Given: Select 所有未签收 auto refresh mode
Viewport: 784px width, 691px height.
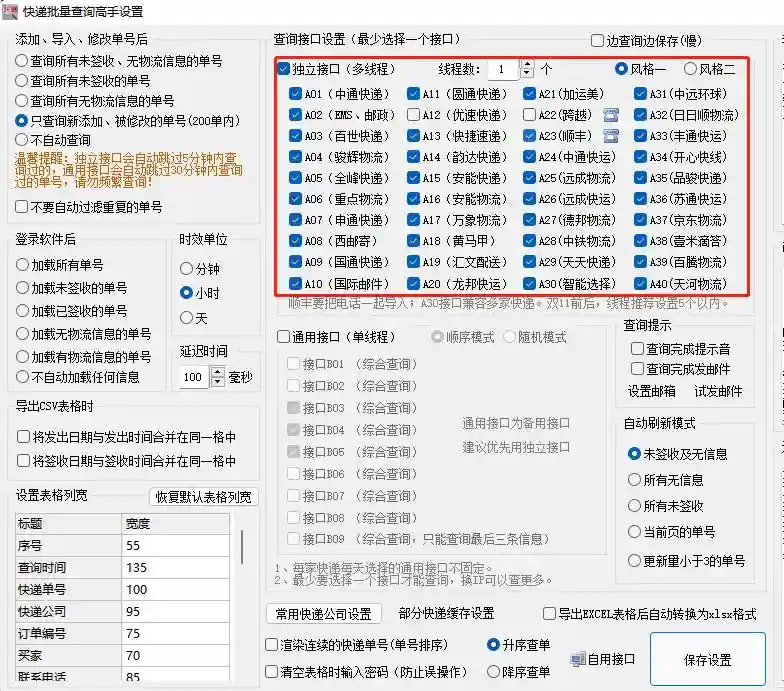Looking at the screenshot, I should point(634,506).
